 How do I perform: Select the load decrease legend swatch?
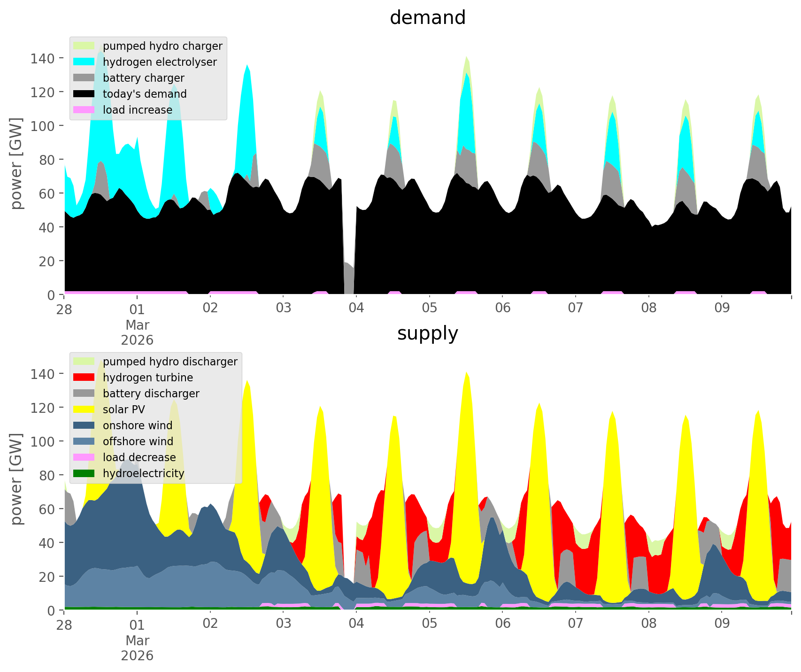85,457
